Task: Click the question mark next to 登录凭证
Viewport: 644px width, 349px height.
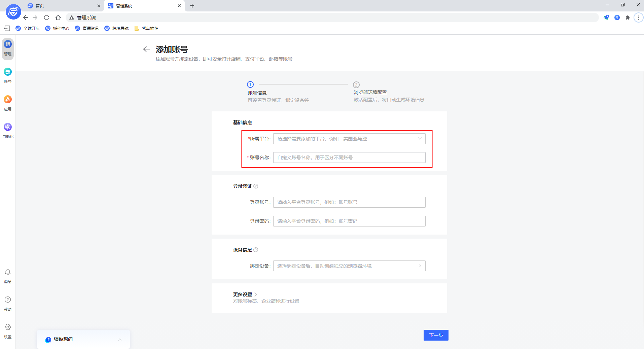Action: tap(256, 186)
